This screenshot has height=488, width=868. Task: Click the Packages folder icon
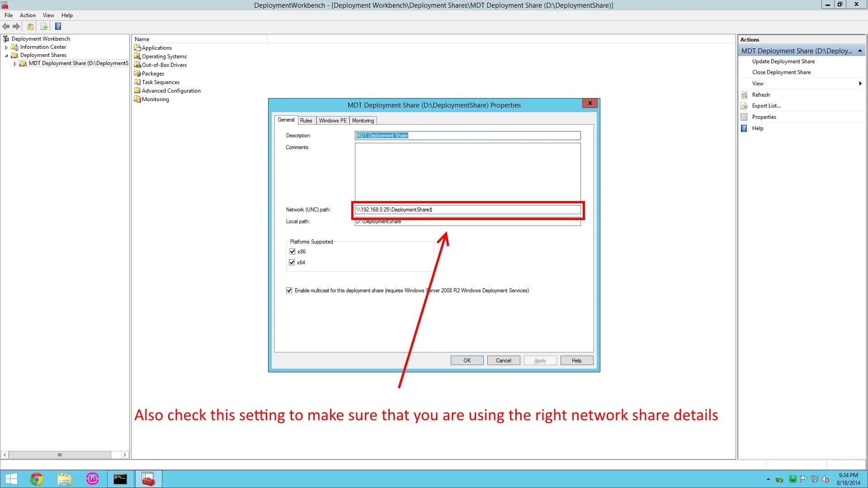coord(137,73)
